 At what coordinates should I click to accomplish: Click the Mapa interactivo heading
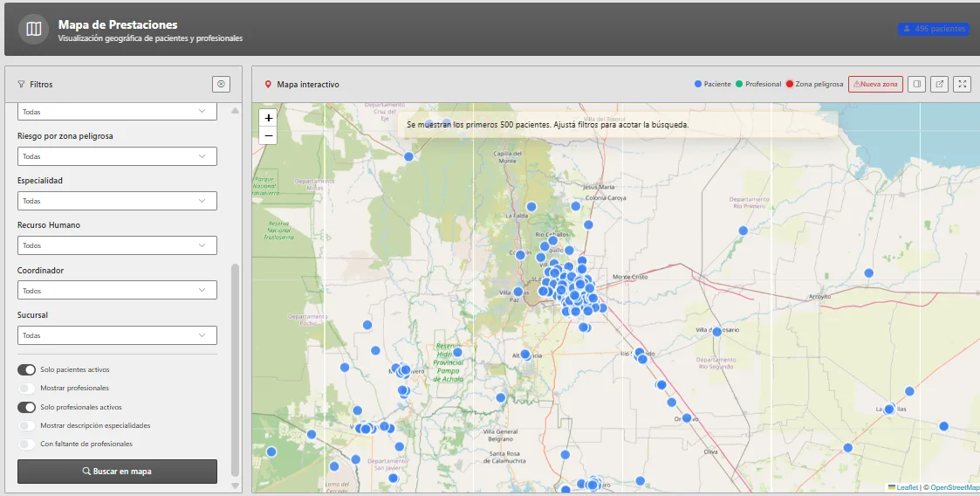pyautogui.click(x=308, y=85)
